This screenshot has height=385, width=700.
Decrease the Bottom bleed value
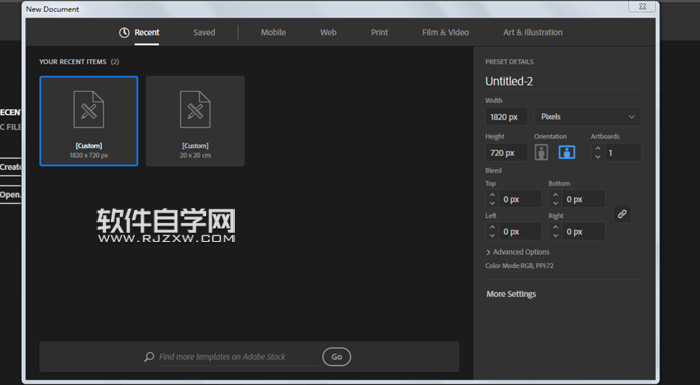pos(555,203)
